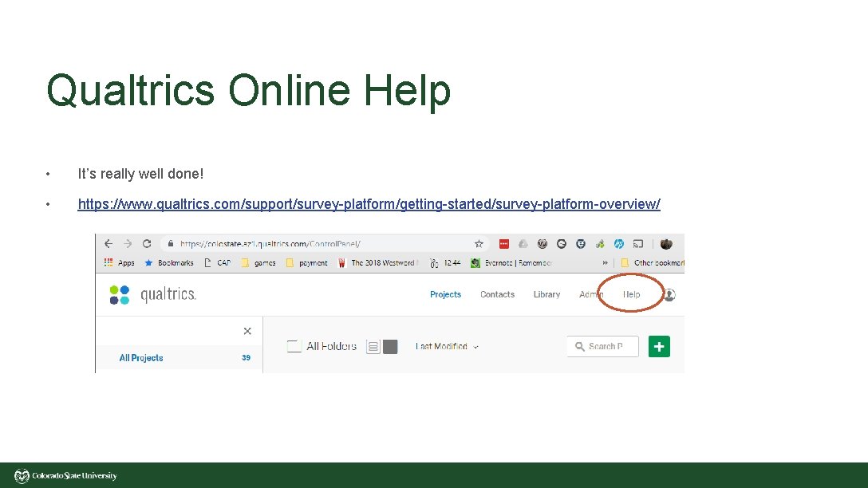Open the Last Modified sort dropdown

pos(447,346)
